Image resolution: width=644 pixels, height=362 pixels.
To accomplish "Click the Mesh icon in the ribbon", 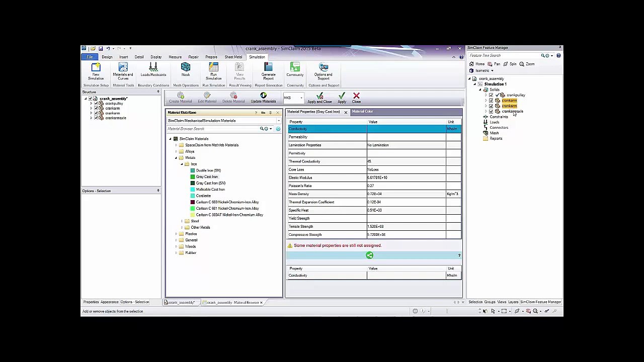I will coord(186,67).
